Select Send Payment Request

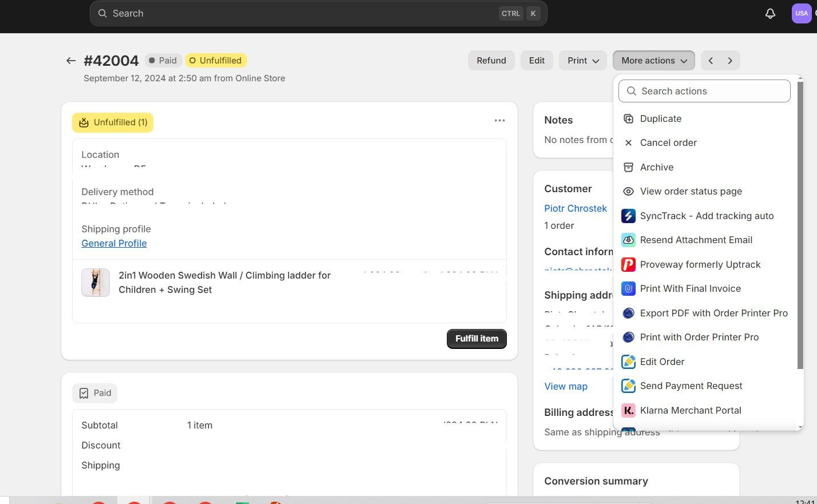[x=704, y=386]
